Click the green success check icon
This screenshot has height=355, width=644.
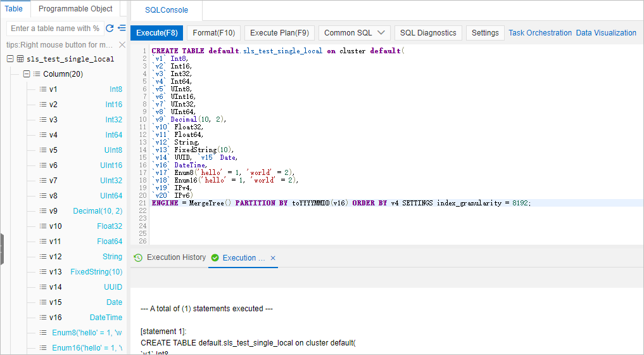tap(215, 258)
